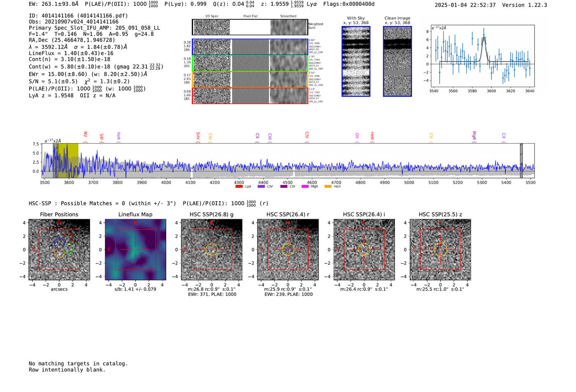Click the Primary Spec_Slot_IFU_AMP text line
576x392 pixels.
95,28
